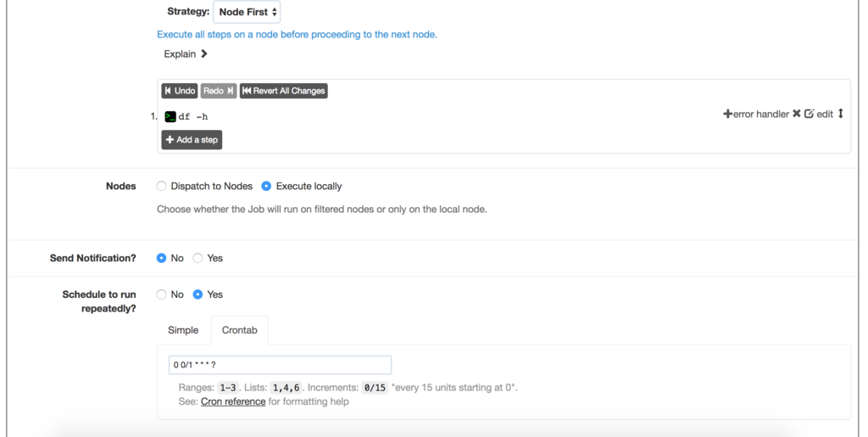Select the df -h command step text

[193, 117]
